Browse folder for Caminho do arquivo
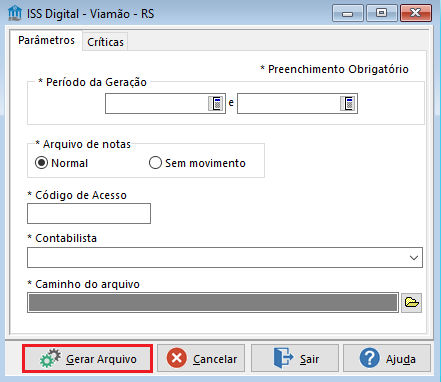 (411, 303)
